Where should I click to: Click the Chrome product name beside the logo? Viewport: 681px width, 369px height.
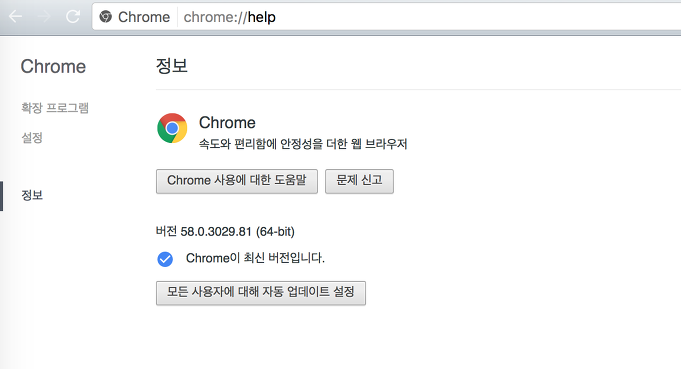[227, 122]
